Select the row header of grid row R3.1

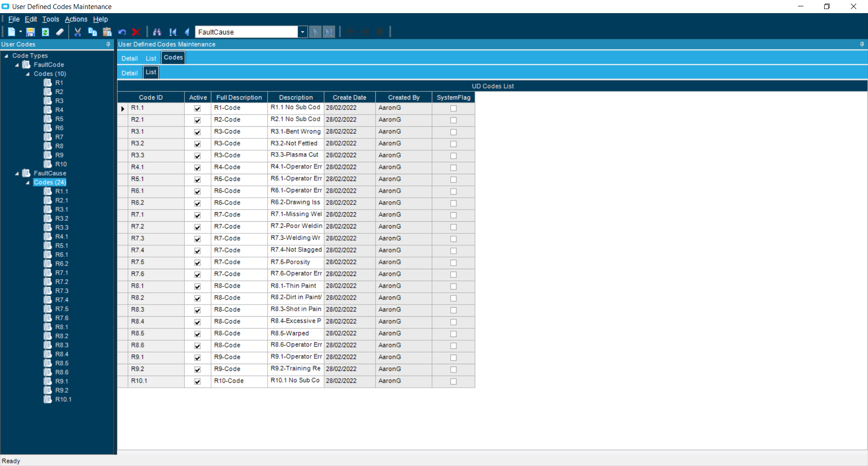click(123, 132)
